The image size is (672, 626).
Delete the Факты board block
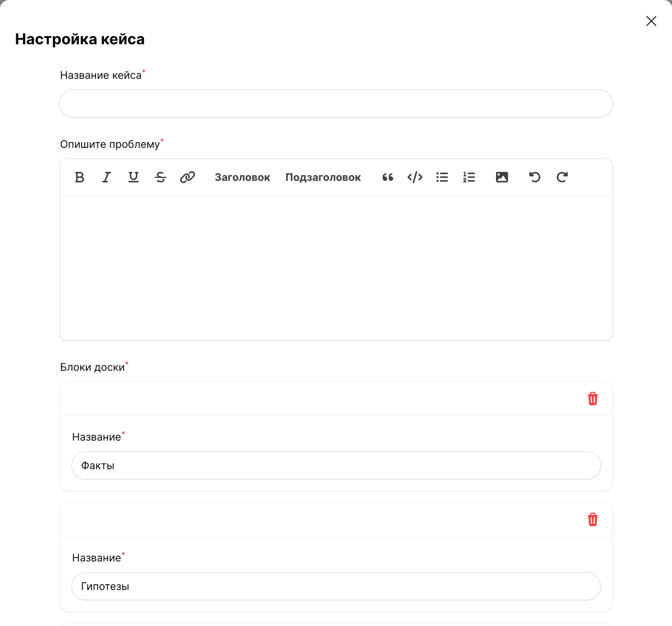(593, 399)
